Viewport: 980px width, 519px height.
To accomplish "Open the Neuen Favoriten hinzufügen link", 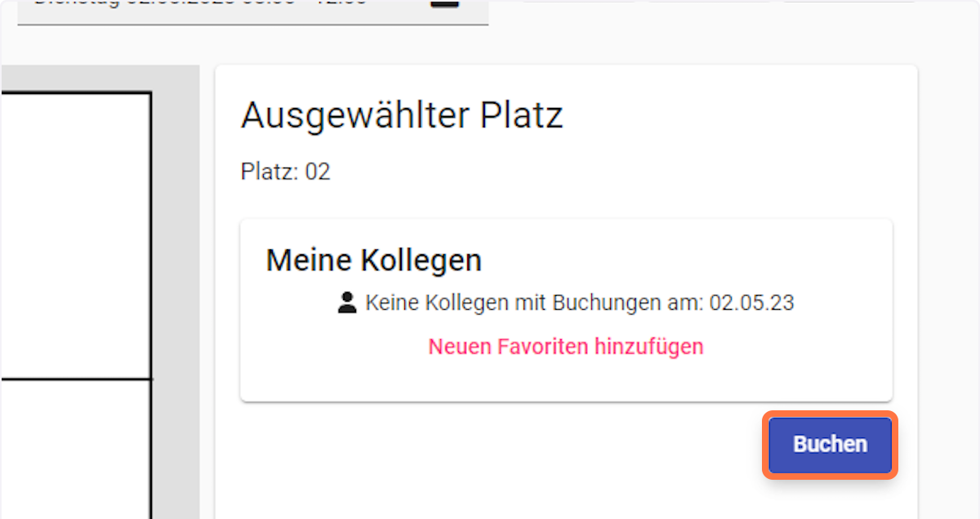I will pyautogui.click(x=565, y=347).
